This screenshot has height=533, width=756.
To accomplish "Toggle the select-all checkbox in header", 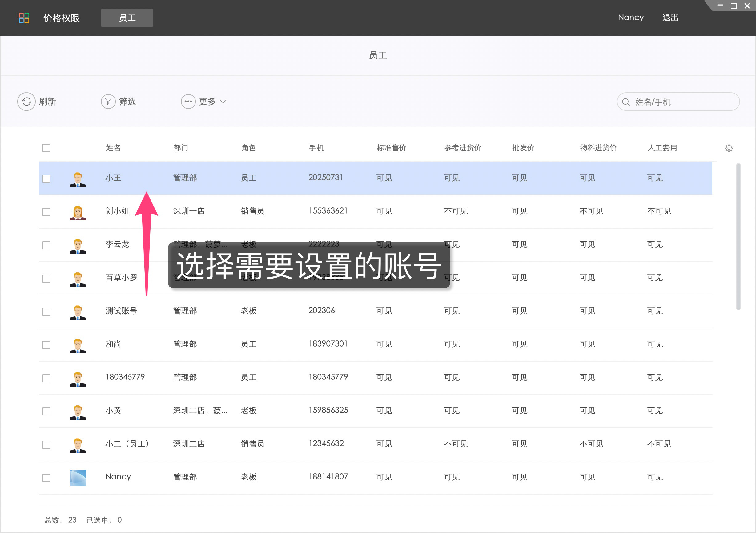I will pyautogui.click(x=46, y=148).
